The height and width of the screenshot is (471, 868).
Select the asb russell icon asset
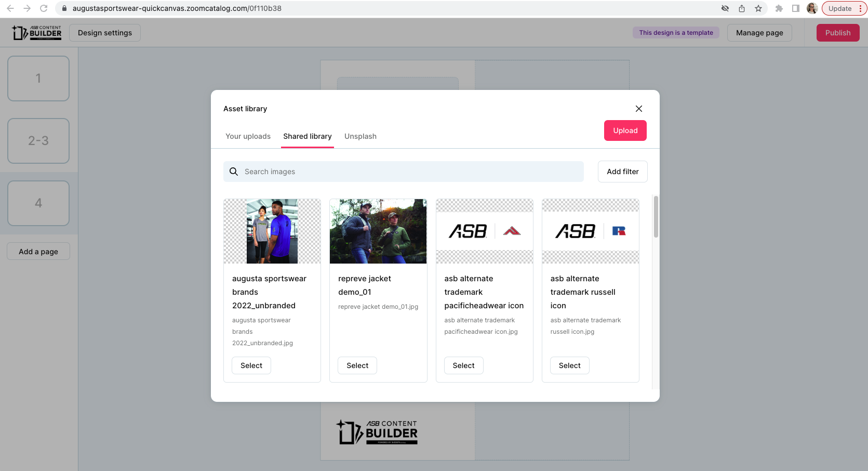[569, 365]
